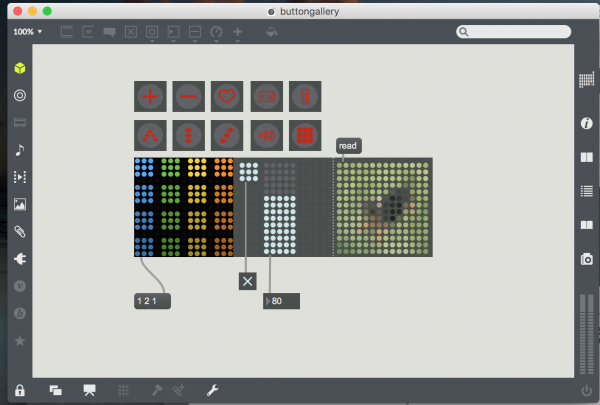
Task: Open the Vizzie modules icon
Action: (x=20, y=286)
